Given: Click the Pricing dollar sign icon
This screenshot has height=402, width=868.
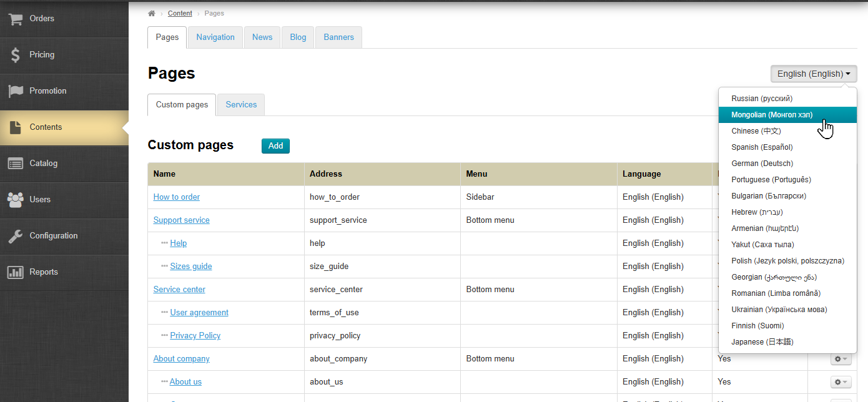Looking at the screenshot, I should (16, 55).
